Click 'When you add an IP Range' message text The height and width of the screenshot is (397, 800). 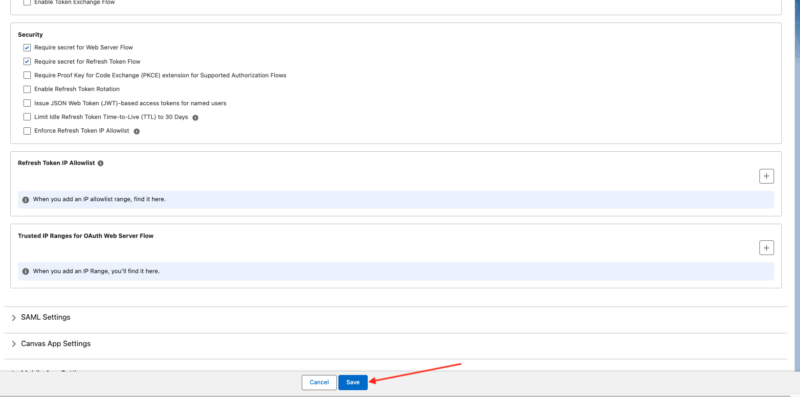point(96,271)
